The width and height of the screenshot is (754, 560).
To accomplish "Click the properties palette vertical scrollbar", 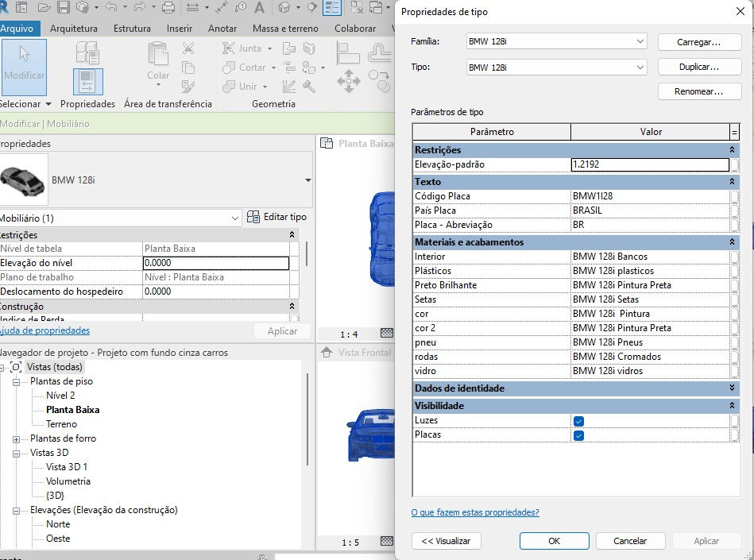I will click(x=307, y=254).
